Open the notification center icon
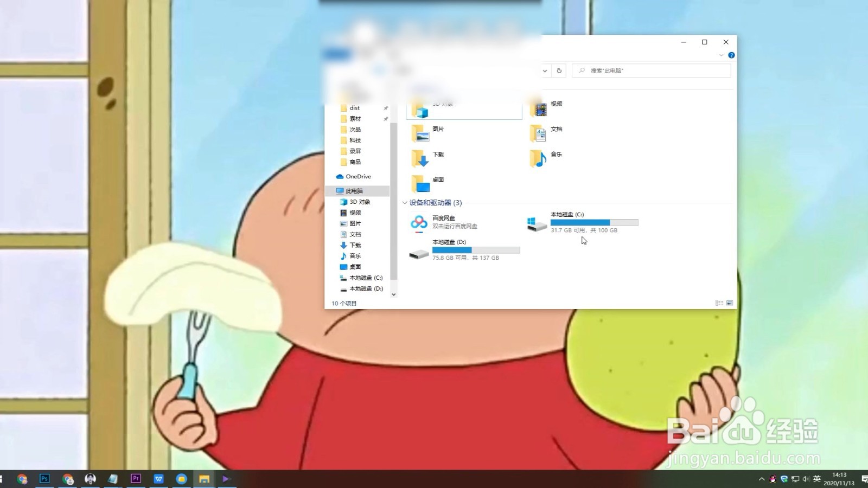The height and width of the screenshot is (488, 868). (x=864, y=479)
